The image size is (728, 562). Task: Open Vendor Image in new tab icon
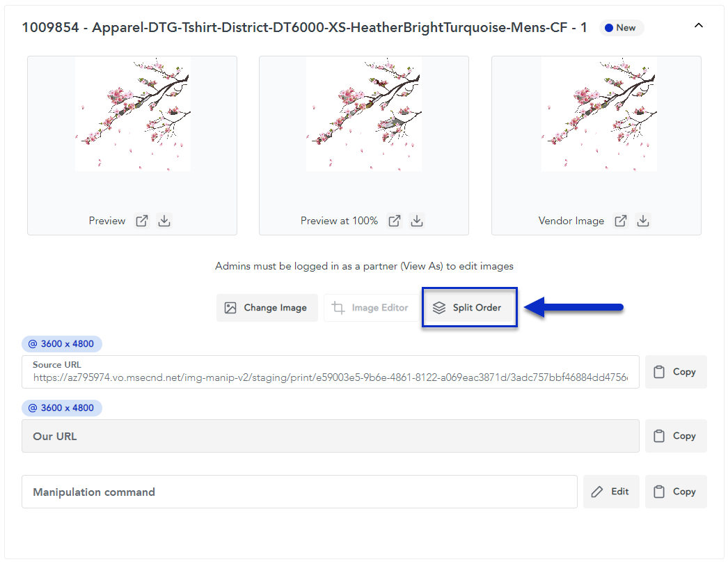click(x=621, y=221)
